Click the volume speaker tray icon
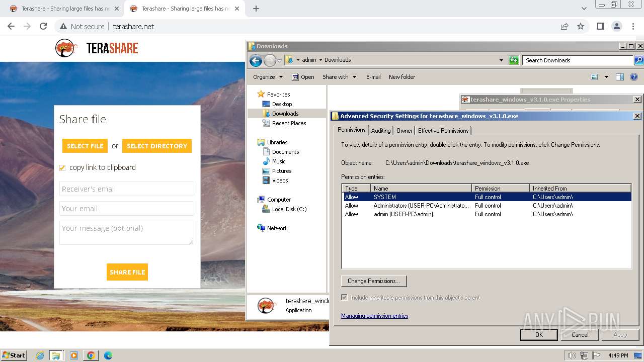The image size is (644, 362). click(x=572, y=355)
